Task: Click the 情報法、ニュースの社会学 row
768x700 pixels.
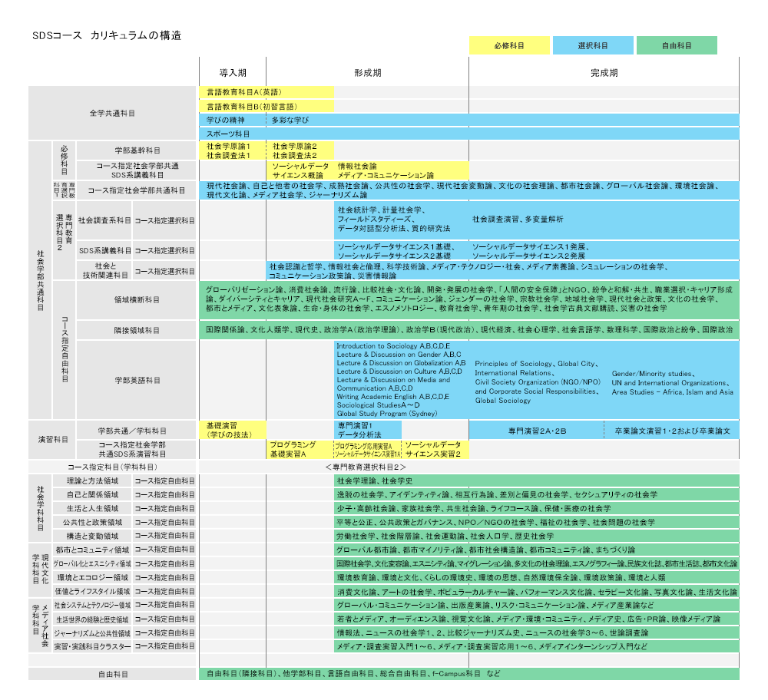Action: click(x=537, y=632)
